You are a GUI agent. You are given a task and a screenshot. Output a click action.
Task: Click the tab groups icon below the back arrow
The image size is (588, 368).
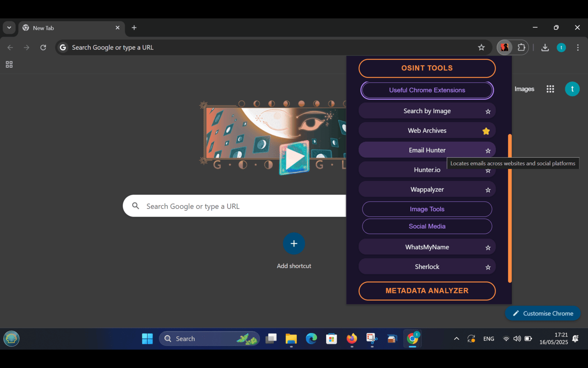(x=9, y=64)
